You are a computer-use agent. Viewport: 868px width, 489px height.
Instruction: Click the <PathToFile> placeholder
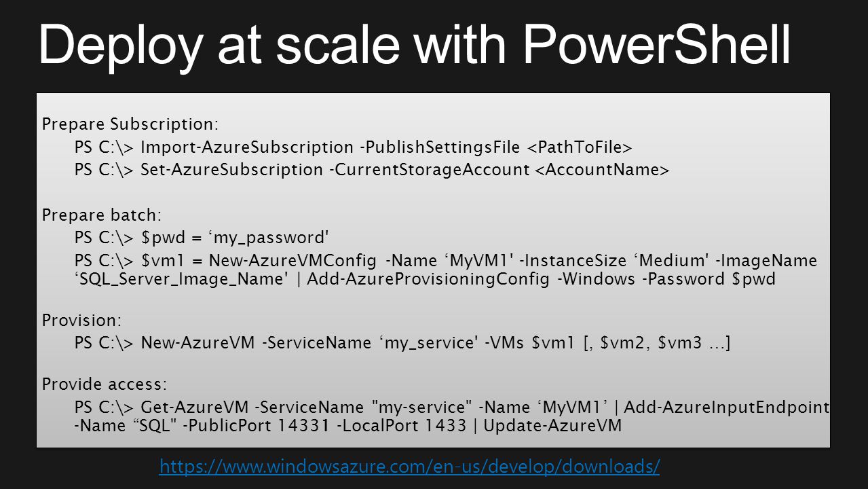(x=580, y=147)
